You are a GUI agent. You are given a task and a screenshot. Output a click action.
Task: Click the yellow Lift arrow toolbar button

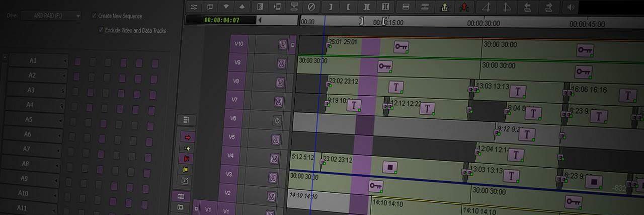(x=444, y=7)
